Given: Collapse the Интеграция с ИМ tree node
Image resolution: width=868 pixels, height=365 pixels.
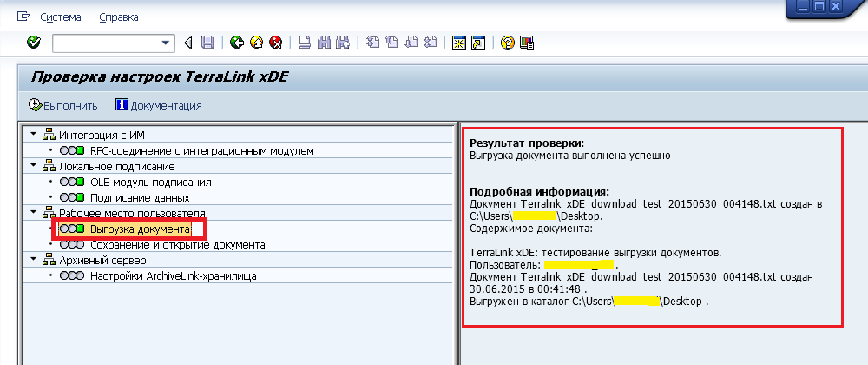Looking at the screenshot, I should pyautogui.click(x=34, y=135).
